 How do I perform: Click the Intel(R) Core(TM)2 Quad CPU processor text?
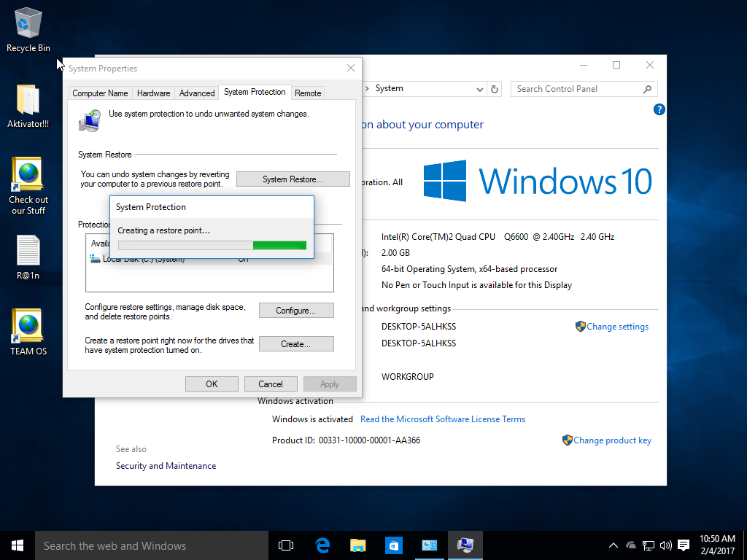point(498,237)
